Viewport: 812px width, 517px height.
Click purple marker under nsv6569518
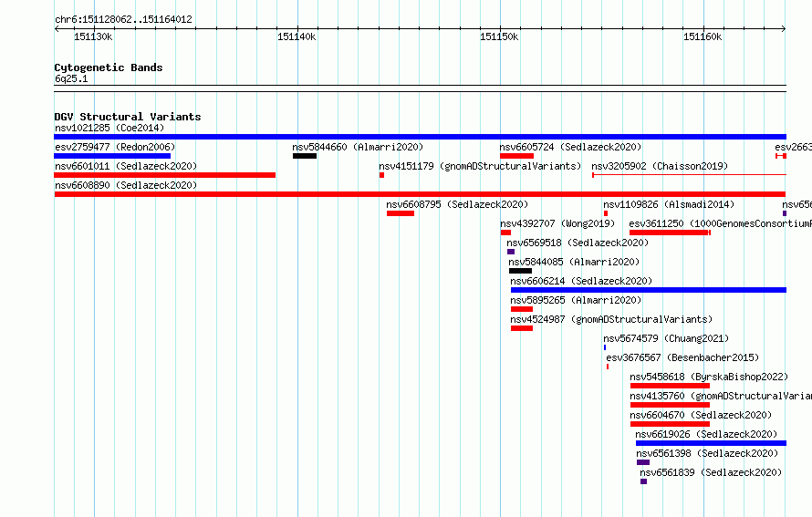511,252
